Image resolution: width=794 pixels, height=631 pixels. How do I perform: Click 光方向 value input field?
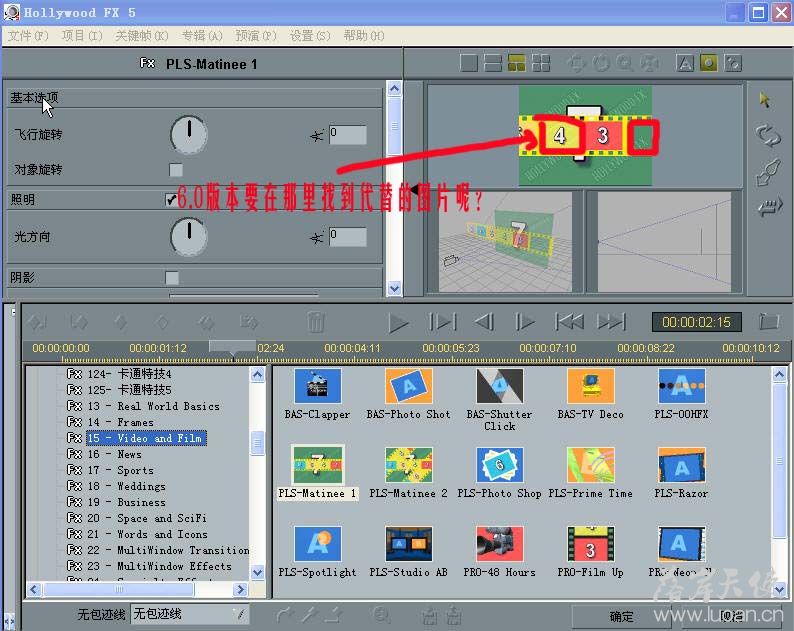tap(348, 236)
